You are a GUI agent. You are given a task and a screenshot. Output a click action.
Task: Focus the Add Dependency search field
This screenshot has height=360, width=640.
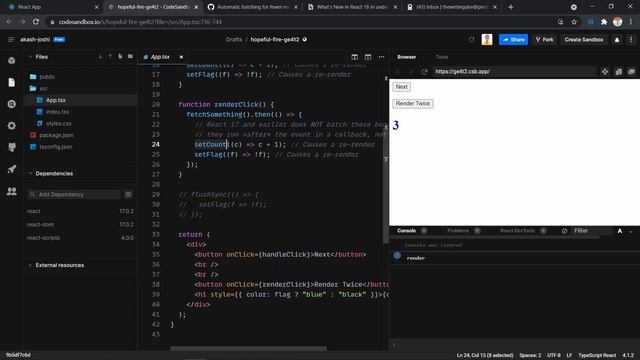tap(74, 194)
